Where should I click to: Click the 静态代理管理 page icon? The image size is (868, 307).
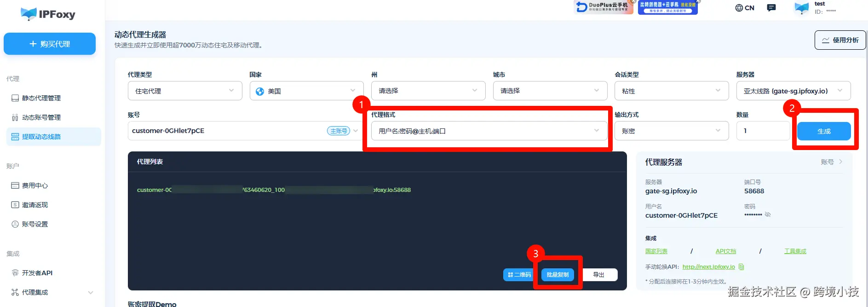click(x=15, y=98)
